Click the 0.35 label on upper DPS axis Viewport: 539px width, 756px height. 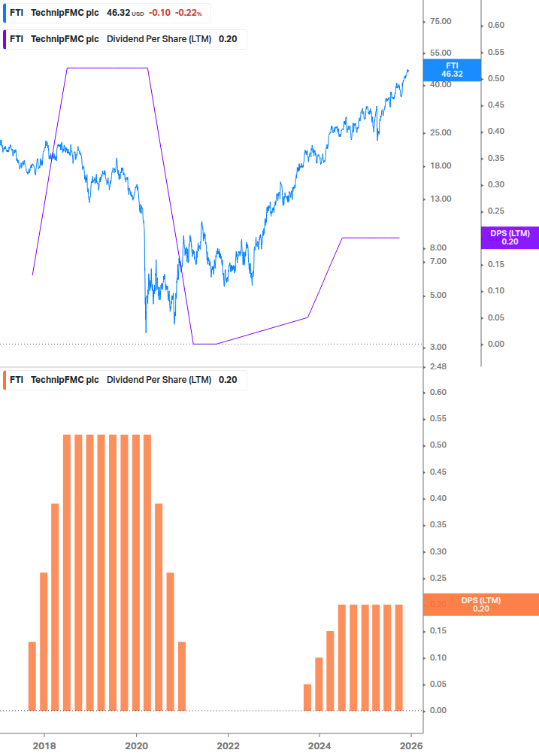[x=495, y=158]
